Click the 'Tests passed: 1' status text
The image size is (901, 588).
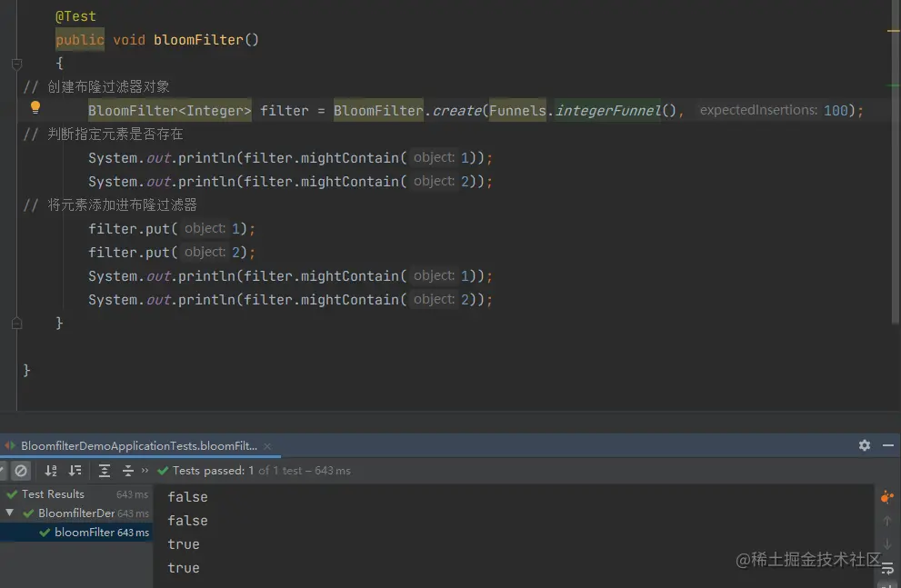pos(213,471)
